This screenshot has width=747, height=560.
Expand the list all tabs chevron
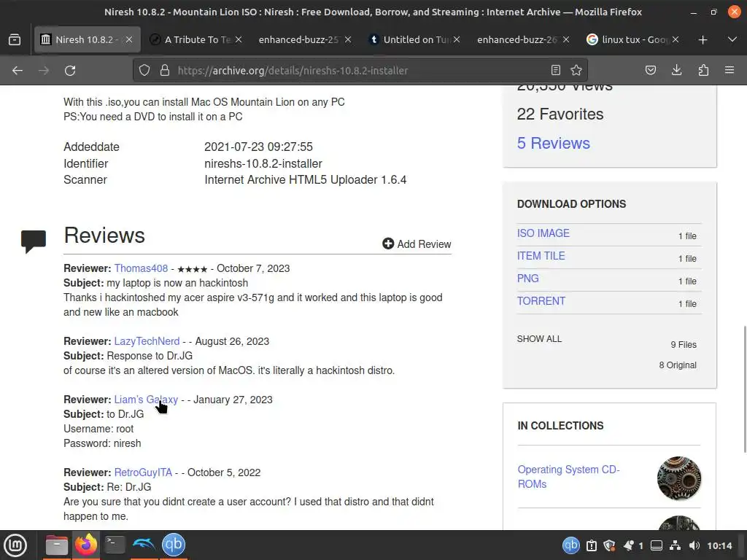point(732,39)
